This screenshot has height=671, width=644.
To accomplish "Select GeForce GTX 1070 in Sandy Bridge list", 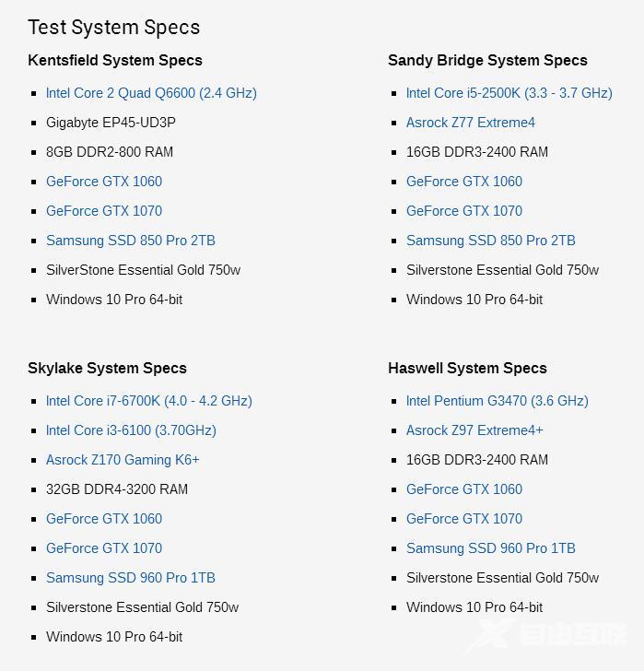I will pos(464,211).
